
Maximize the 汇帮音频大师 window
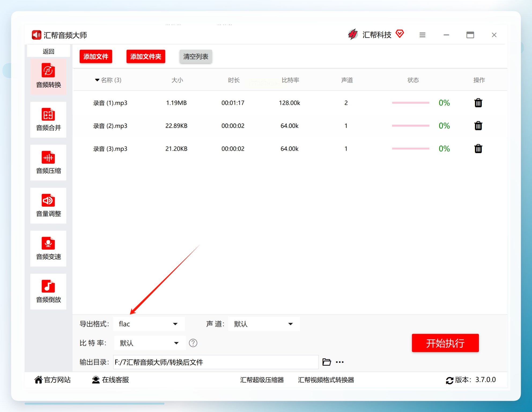click(x=470, y=35)
